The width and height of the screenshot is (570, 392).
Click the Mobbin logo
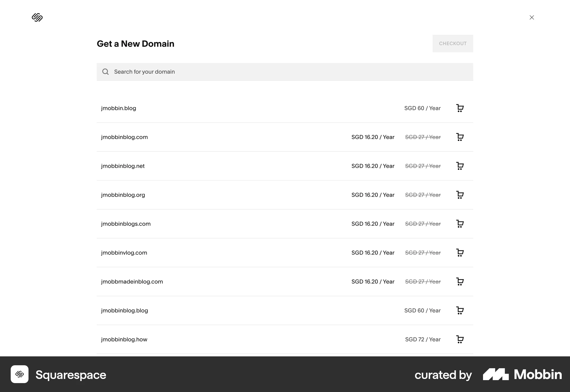[522, 375]
